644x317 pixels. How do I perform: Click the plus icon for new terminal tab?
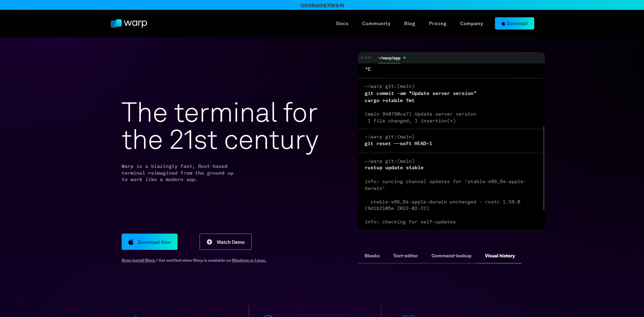click(404, 58)
